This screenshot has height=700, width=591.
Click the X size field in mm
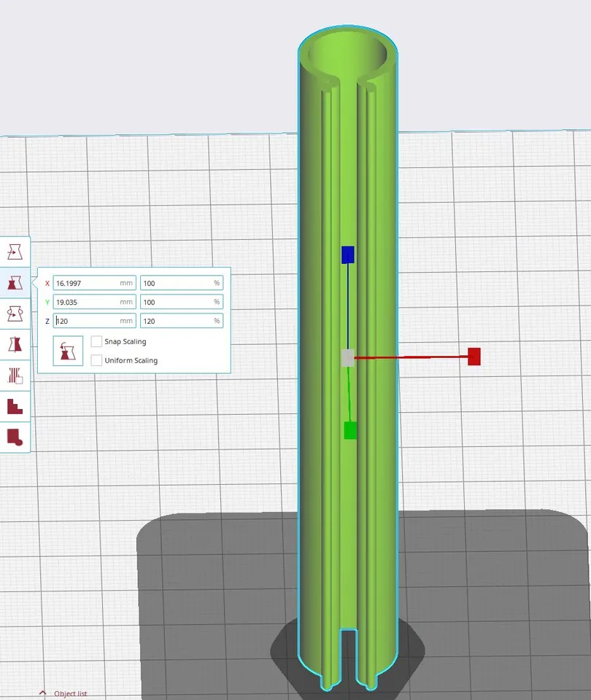(86, 283)
